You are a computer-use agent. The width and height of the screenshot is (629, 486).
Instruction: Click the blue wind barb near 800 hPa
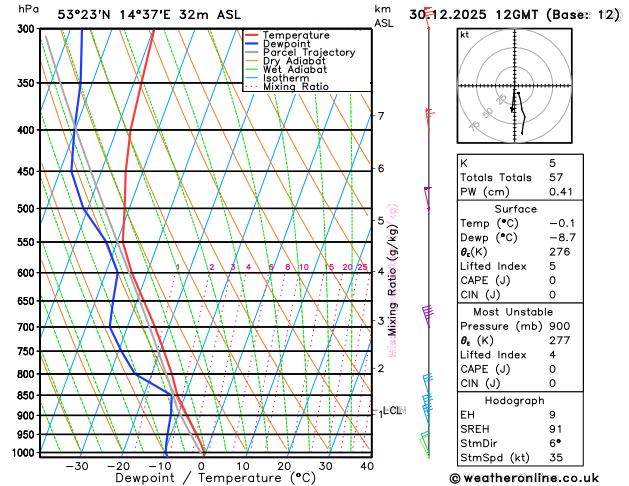[x=428, y=384]
